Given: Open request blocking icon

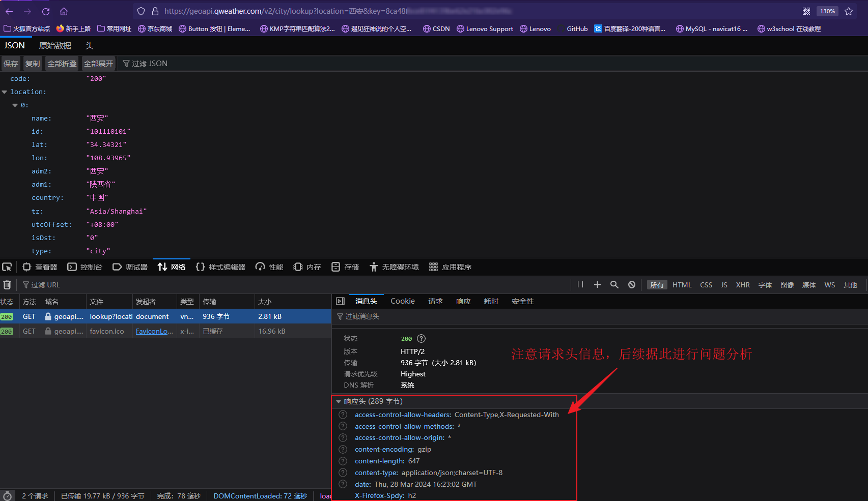Looking at the screenshot, I should point(632,285).
